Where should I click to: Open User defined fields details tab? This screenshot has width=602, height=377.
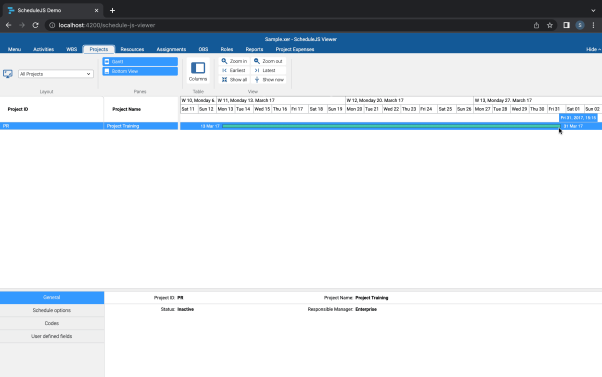pyautogui.click(x=52, y=336)
